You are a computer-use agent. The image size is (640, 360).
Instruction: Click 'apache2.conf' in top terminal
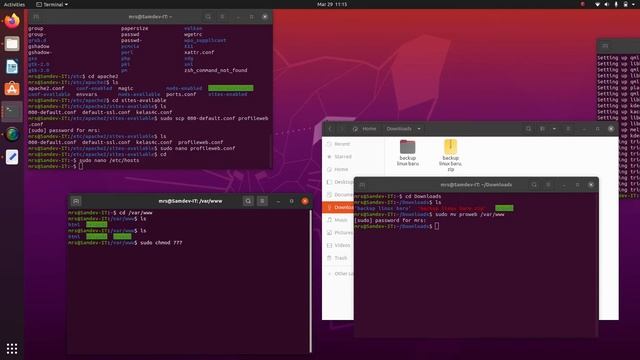click(x=46, y=88)
